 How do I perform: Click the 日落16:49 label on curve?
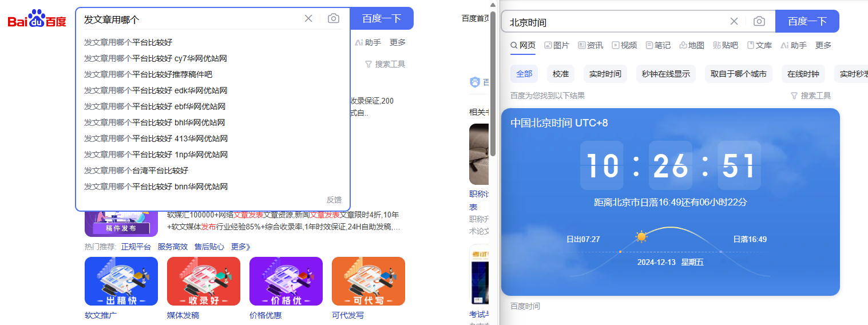point(750,239)
